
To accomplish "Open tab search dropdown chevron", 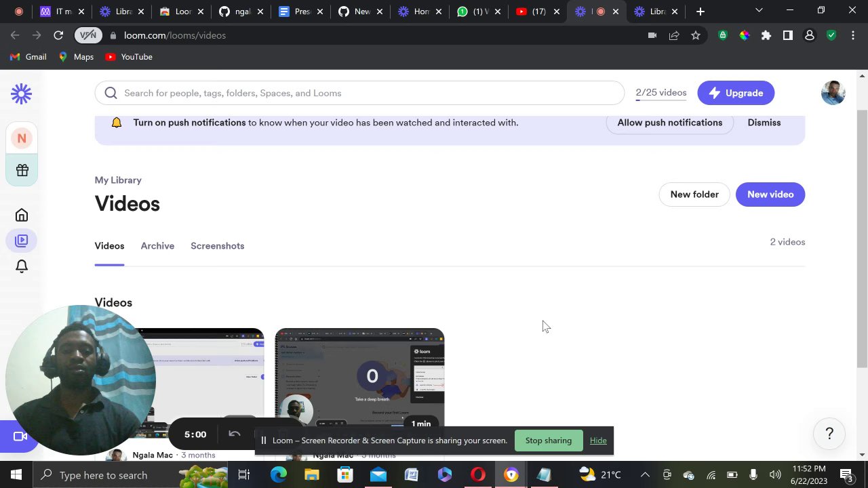I will (759, 11).
